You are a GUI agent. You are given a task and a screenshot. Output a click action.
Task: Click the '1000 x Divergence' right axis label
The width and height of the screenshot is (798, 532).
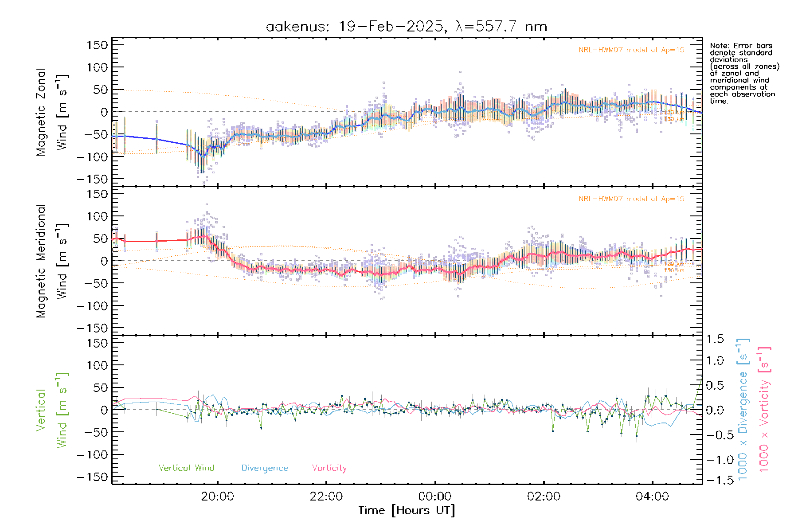pos(743,410)
